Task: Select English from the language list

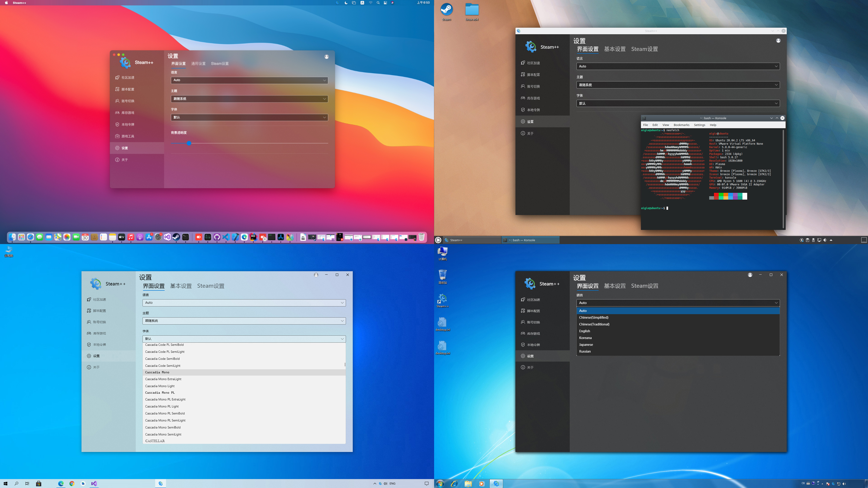Action: point(585,331)
